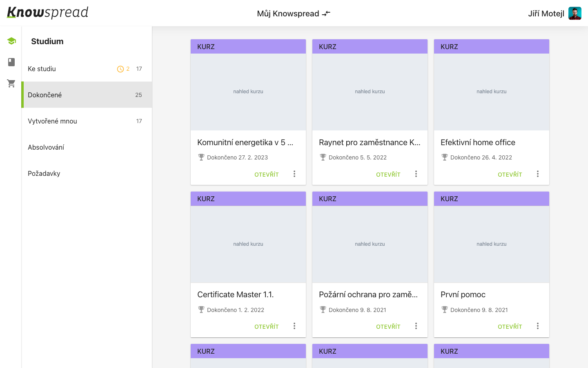Click the title "Požární ochrana pro zamě..."
The width and height of the screenshot is (588, 368).
click(368, 294)
